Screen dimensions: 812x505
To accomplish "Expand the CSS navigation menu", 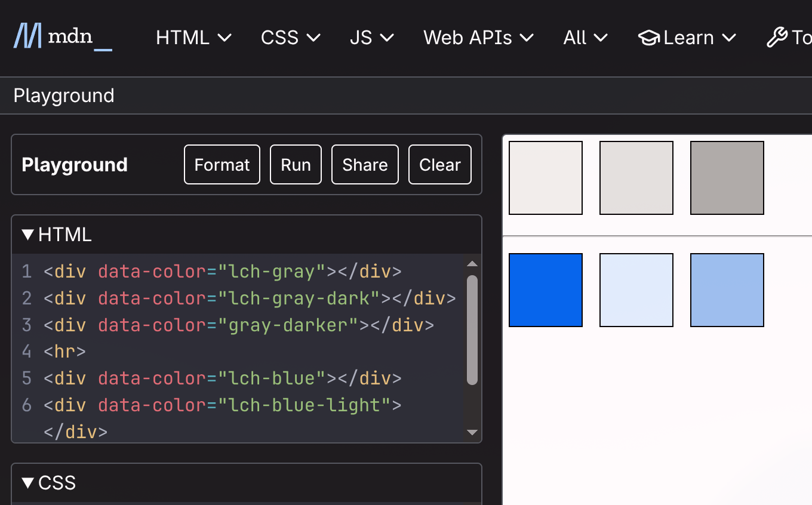I will point(290,38).
